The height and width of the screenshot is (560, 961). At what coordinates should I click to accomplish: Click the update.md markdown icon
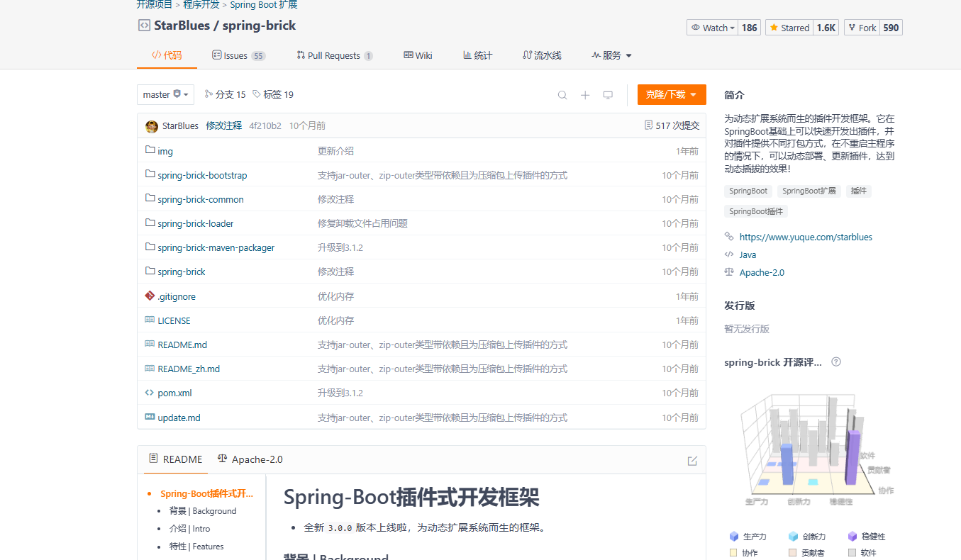coord(150,417)
